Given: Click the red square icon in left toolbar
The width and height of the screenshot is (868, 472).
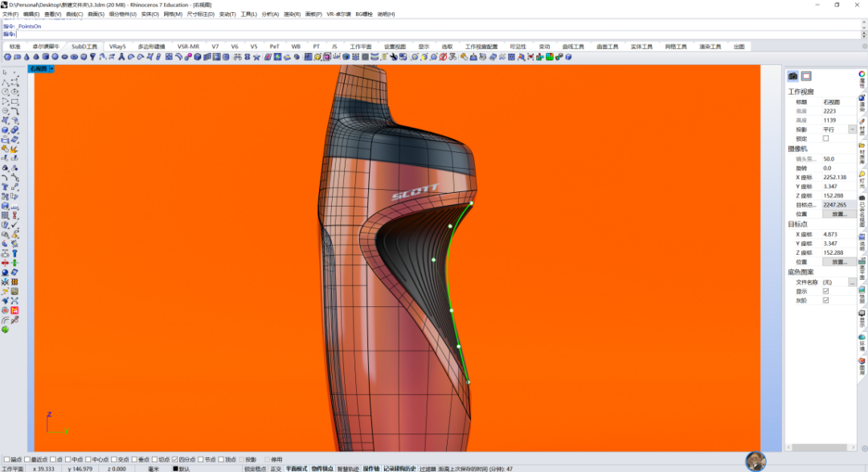Looking at the screenshot, I should tap(14, 310).
